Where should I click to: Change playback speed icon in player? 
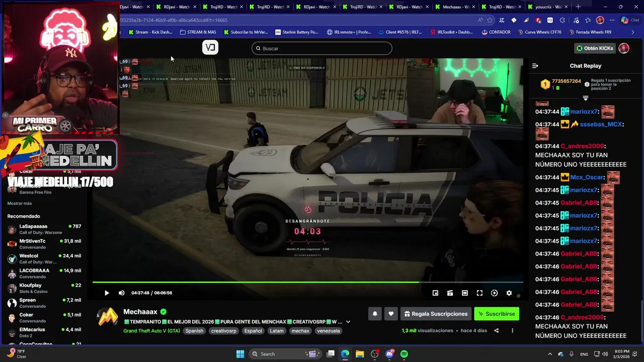click(x=494, y=293)
